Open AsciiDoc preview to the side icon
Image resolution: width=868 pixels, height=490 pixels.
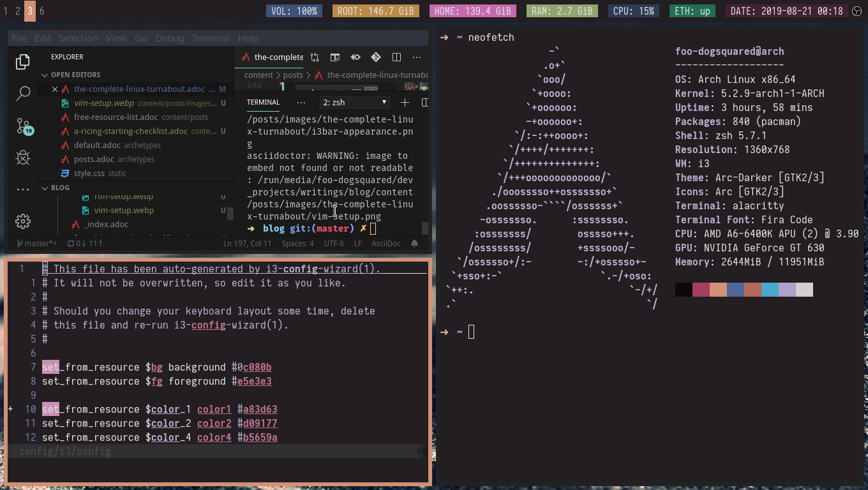coord(335,57)
